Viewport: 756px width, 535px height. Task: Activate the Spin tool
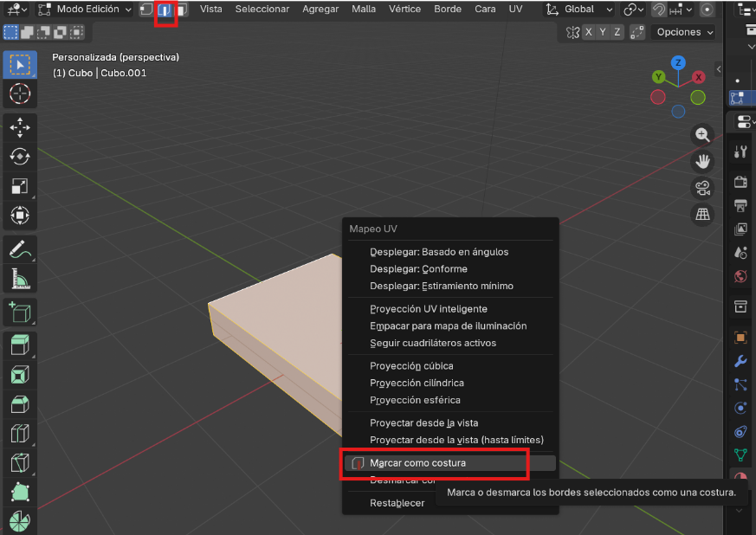20,521
